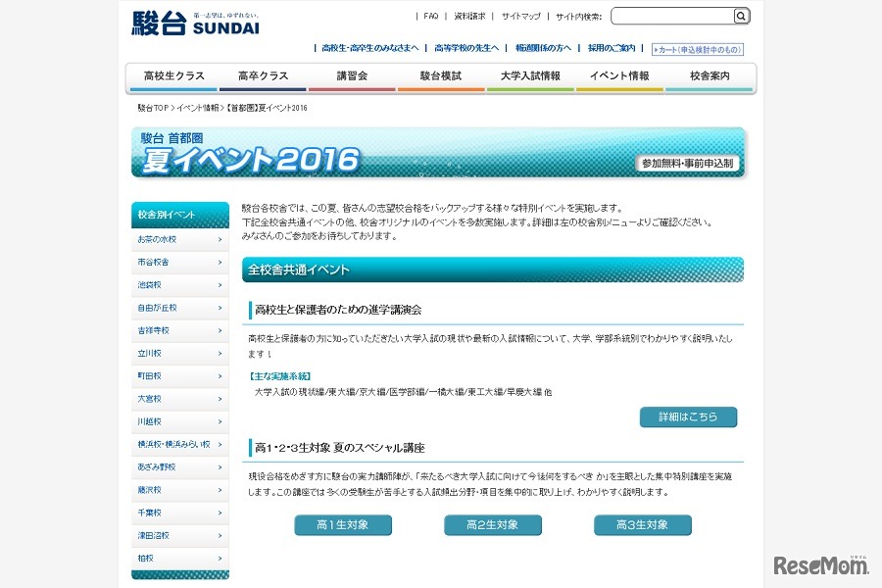The height and width of the screenshot is (588, 882).
Task: Go to 高校生・高卒生のみなさまへ
Action: pos(370,48)
